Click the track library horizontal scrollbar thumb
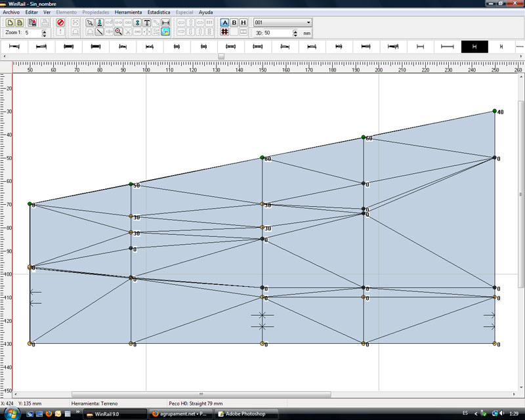This screenshot has height=420, width=525. click(221, 57)
